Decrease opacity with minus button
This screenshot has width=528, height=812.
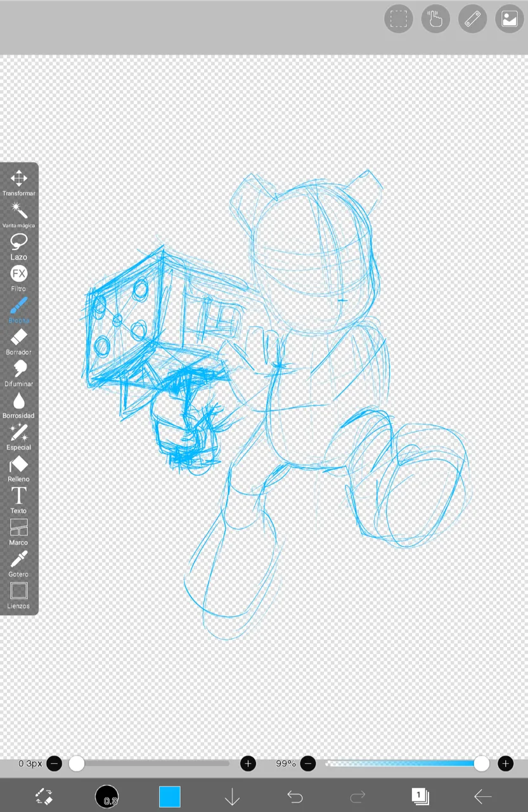point(308,763)
